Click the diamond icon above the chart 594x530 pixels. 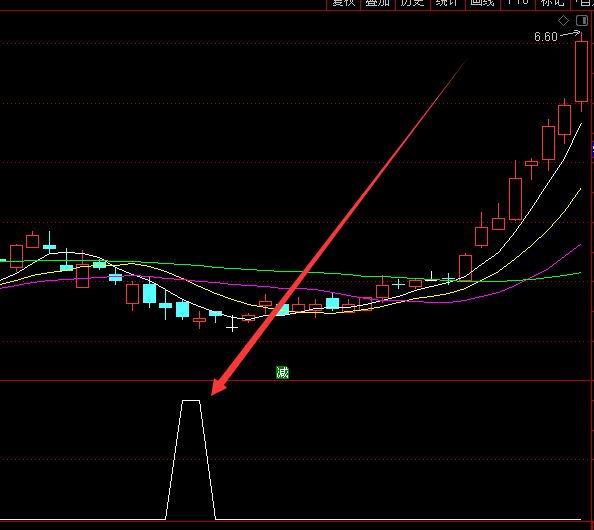pyautogui.click(x=564, y=21)
